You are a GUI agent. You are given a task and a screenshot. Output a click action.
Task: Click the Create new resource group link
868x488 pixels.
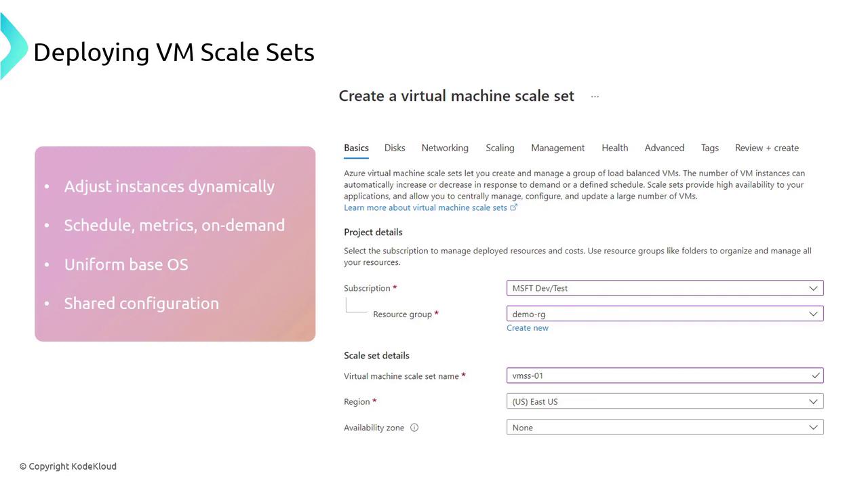[528, 328]
